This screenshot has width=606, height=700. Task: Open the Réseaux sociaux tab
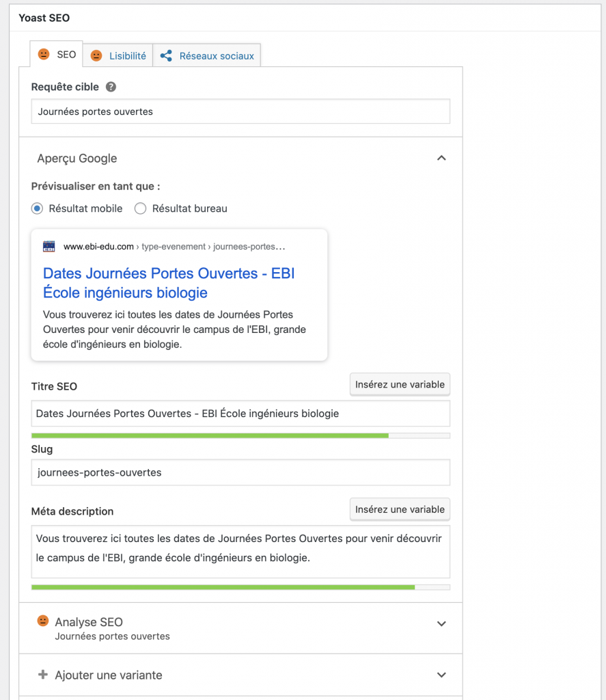pyautogui.click(x=206, y=56)
